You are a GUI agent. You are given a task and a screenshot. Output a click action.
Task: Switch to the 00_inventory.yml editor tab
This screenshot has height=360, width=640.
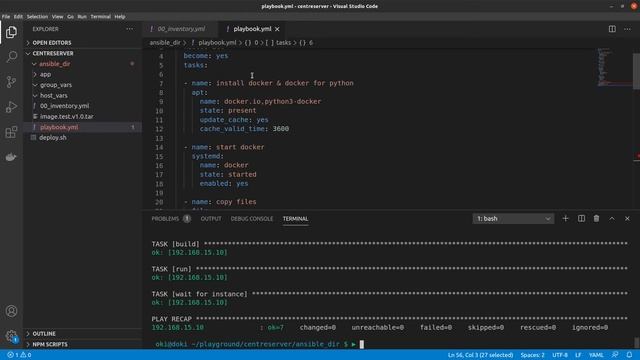180,29
